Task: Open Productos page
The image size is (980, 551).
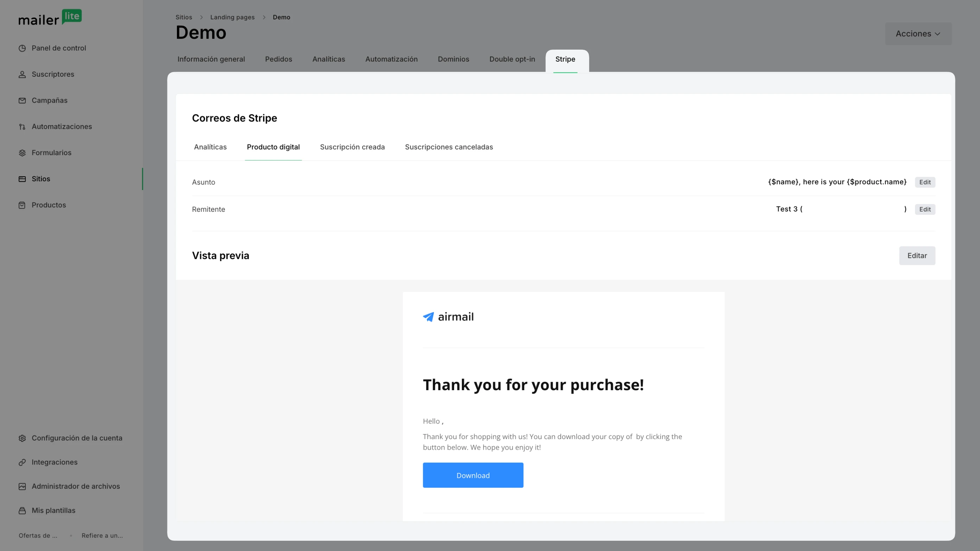Action: point(49,205)
